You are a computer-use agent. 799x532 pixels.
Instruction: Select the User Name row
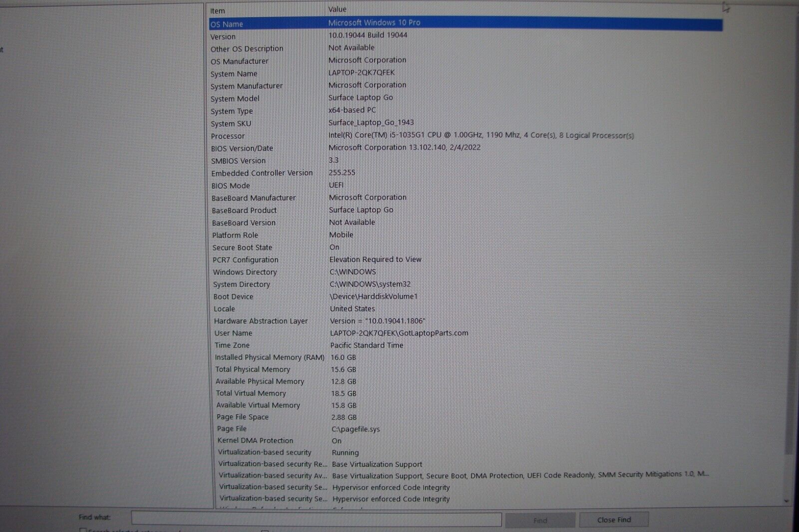(x=465, y=333)
